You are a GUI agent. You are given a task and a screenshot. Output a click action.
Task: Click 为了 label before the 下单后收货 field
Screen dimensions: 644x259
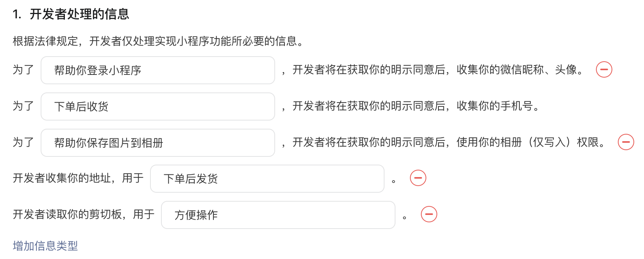tap(23, 106)
